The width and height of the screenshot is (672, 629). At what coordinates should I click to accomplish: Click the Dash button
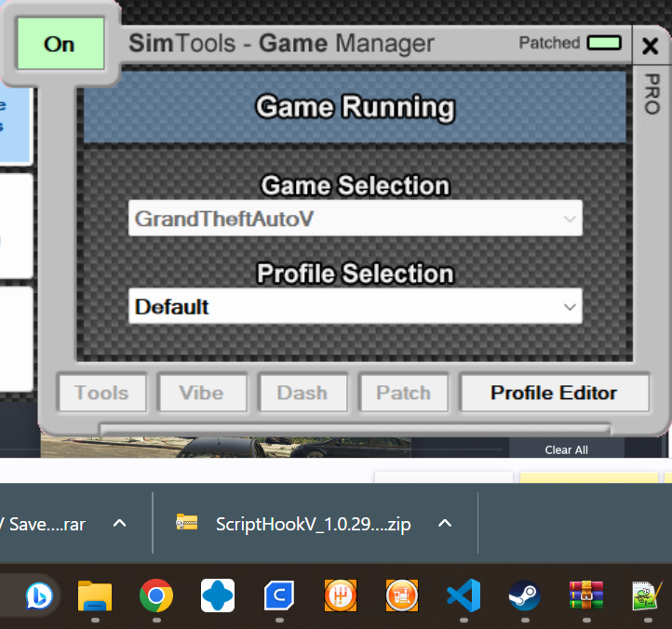pyautogui.click(x=302, y=393)
